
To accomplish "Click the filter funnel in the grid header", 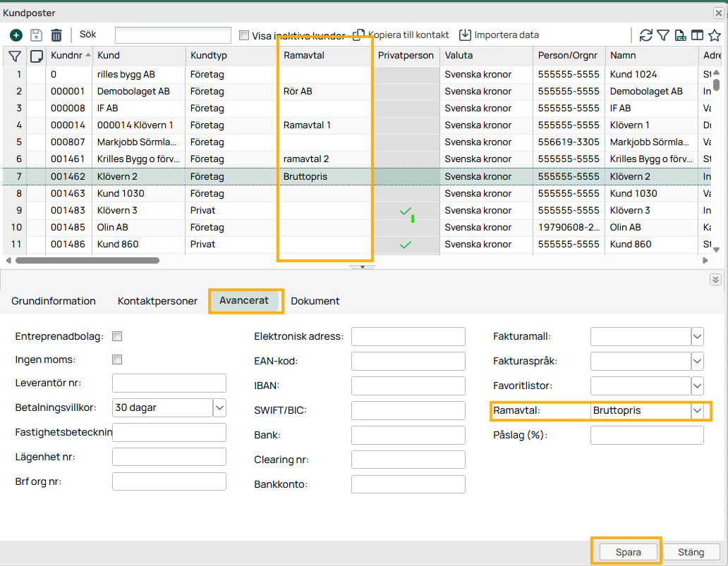I will [x=15, y=56].
